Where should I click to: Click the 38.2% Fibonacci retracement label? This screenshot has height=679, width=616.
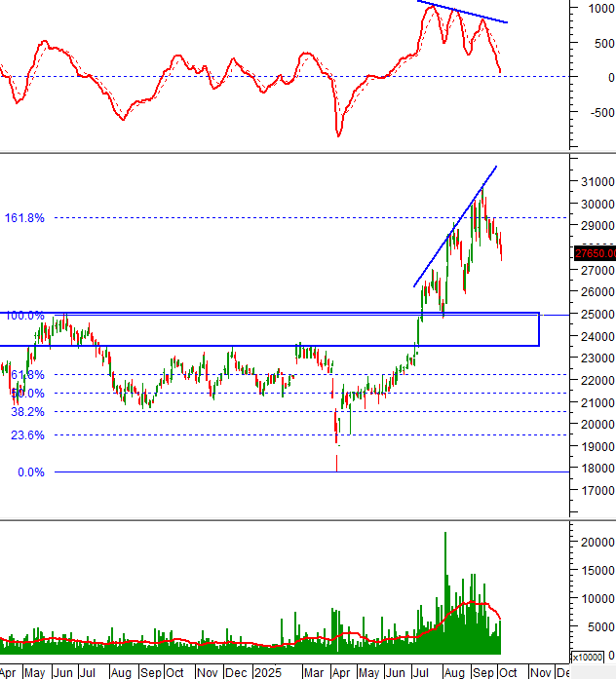pos(26,412)
